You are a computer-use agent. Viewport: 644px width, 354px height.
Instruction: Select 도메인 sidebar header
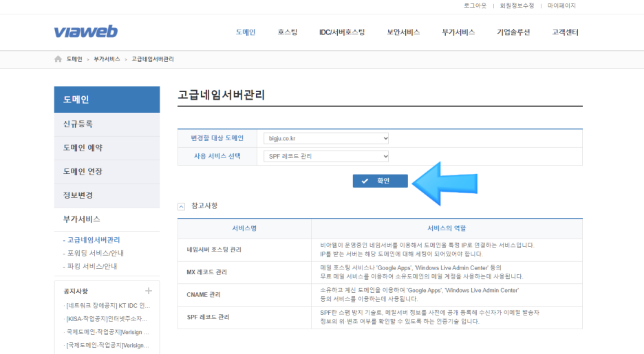click(x=107, y=99)
